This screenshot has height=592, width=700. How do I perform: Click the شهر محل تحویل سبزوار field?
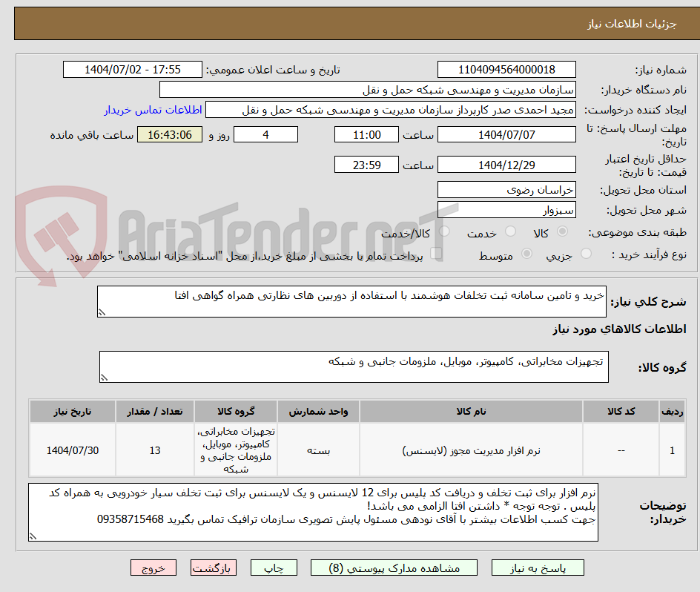506,211
